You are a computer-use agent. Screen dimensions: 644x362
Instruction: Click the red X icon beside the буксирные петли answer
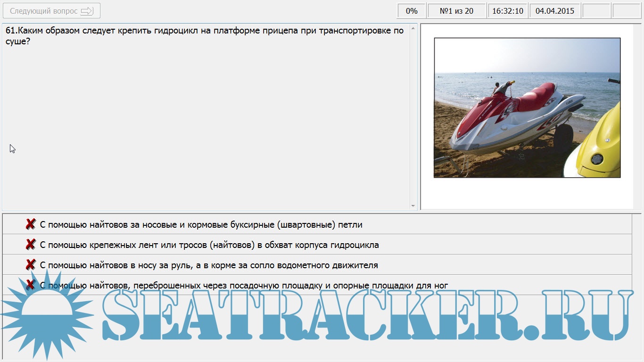[x=31, y=224]
